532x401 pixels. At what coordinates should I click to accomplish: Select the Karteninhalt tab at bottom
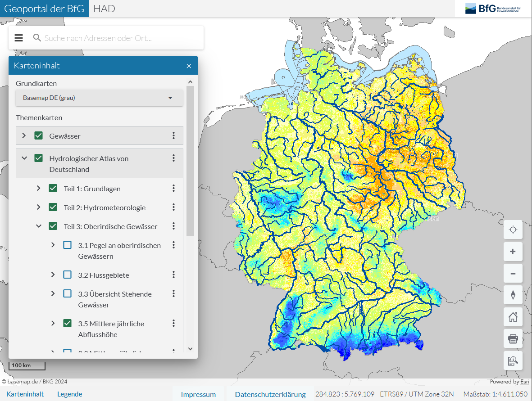25,394
